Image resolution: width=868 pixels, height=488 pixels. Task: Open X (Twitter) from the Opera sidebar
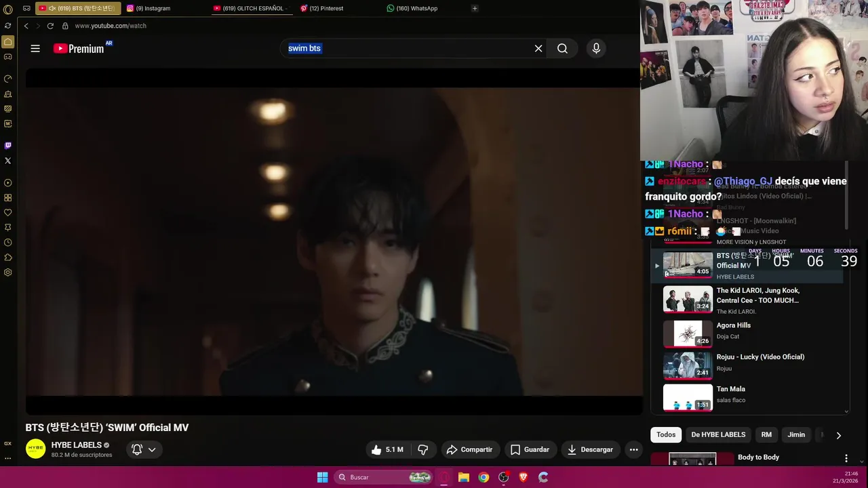pyautogui.click(x=8, y=161)
